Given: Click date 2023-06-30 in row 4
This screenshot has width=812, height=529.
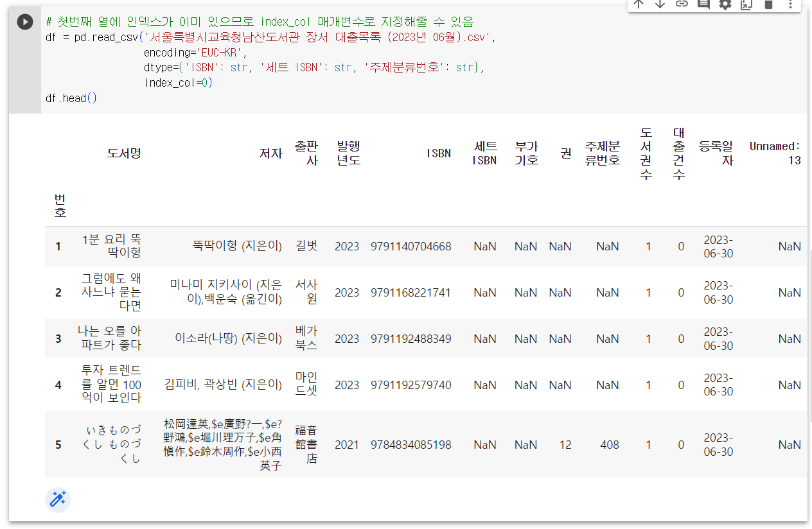Looking at the screenshot, I should point(718,385).
